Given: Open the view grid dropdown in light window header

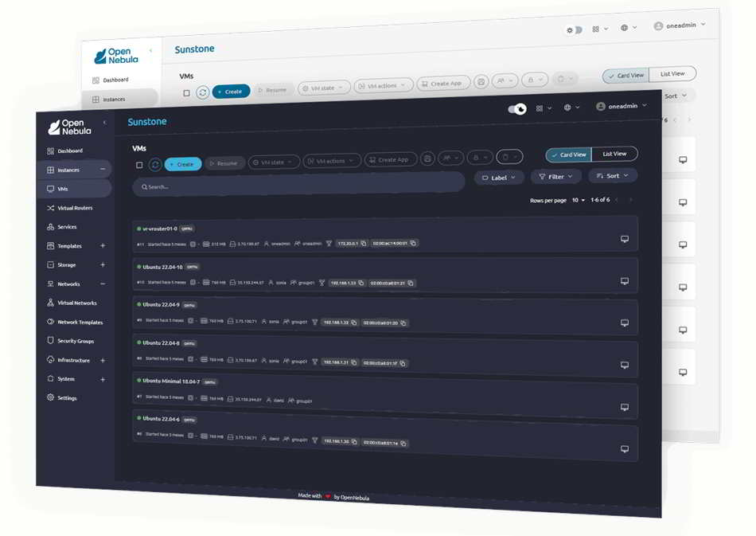Looking at the screenshot, I should [600, 29].
